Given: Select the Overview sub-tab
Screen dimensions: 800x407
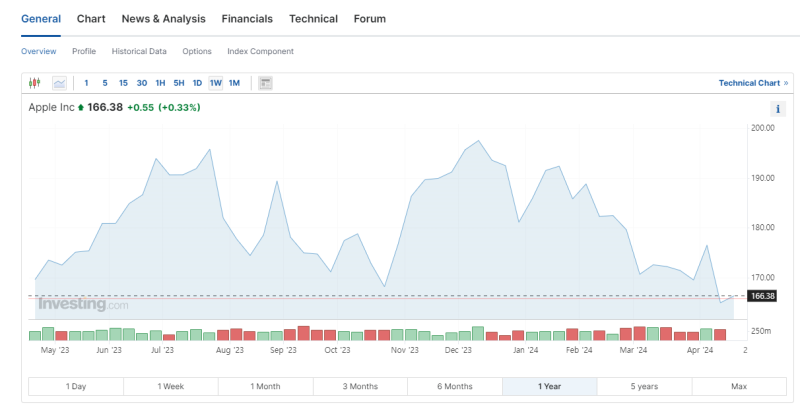Looking at the screenshot, I should coord(39,51).
